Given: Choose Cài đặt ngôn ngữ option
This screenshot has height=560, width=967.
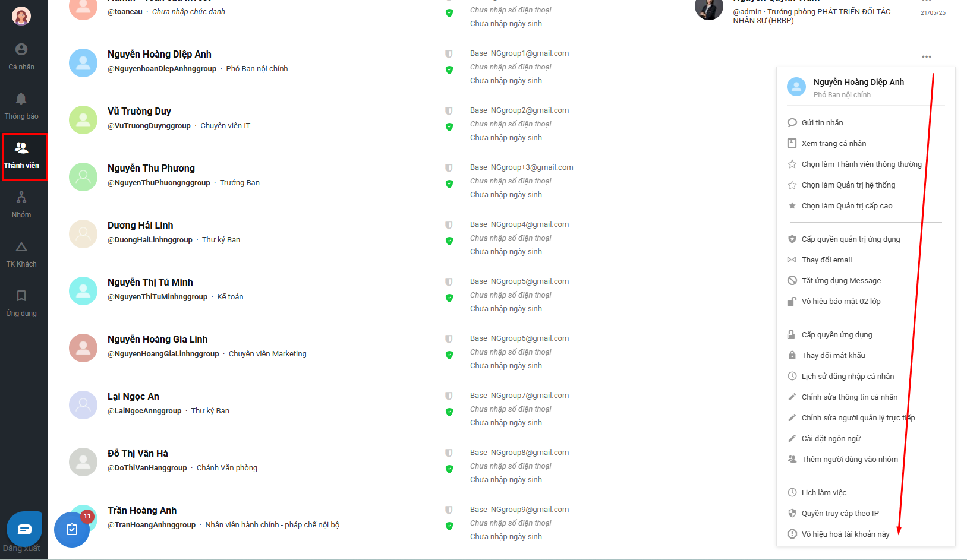Looking at the screenshot, I should [x=831, y=438].
